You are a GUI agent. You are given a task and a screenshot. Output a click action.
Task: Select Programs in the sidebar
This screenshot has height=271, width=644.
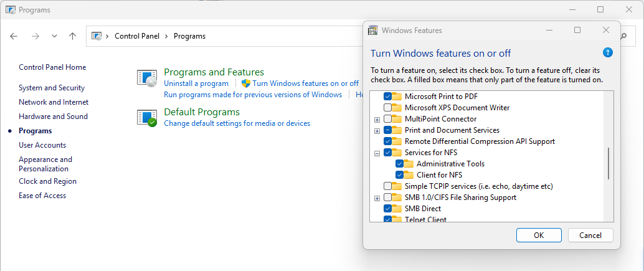coord(36,131)
